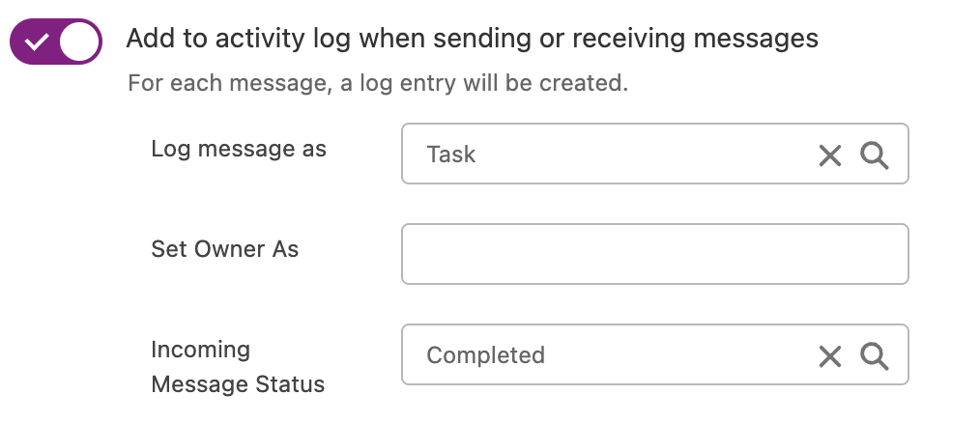Viewport: 980px width, 423px height.
Task: Click the words 'sending or receiving messages'
Action: [626, 39]
